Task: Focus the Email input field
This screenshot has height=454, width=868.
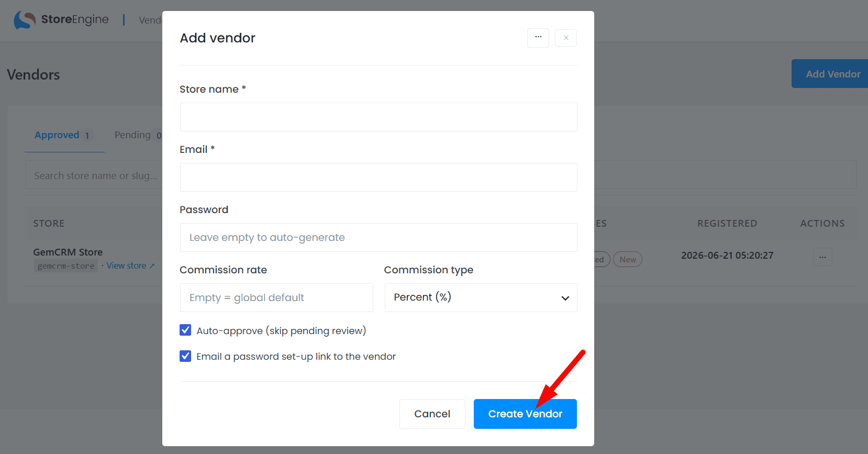Action: (379, 177)
